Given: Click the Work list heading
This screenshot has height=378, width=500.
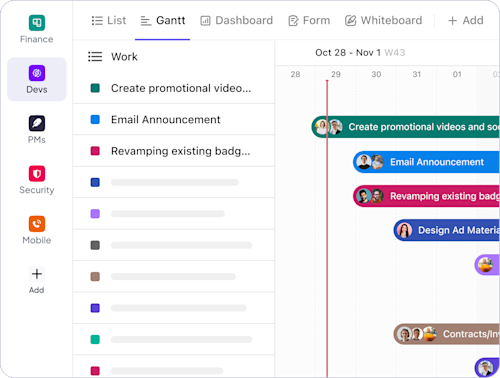Looking at the screenshot, I should [124, 57].
